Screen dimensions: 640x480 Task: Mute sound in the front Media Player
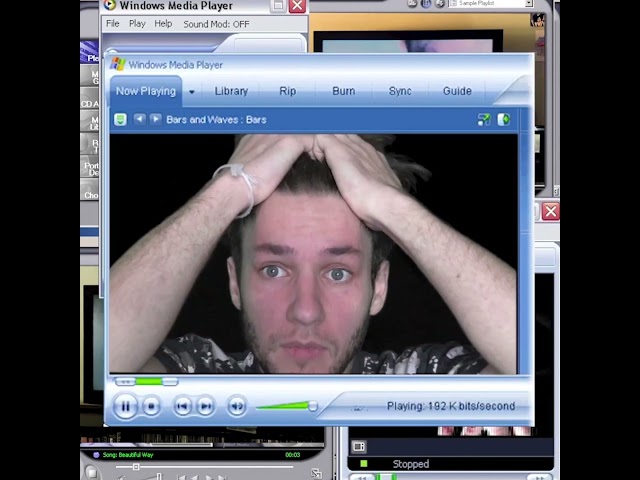point(237,406)
